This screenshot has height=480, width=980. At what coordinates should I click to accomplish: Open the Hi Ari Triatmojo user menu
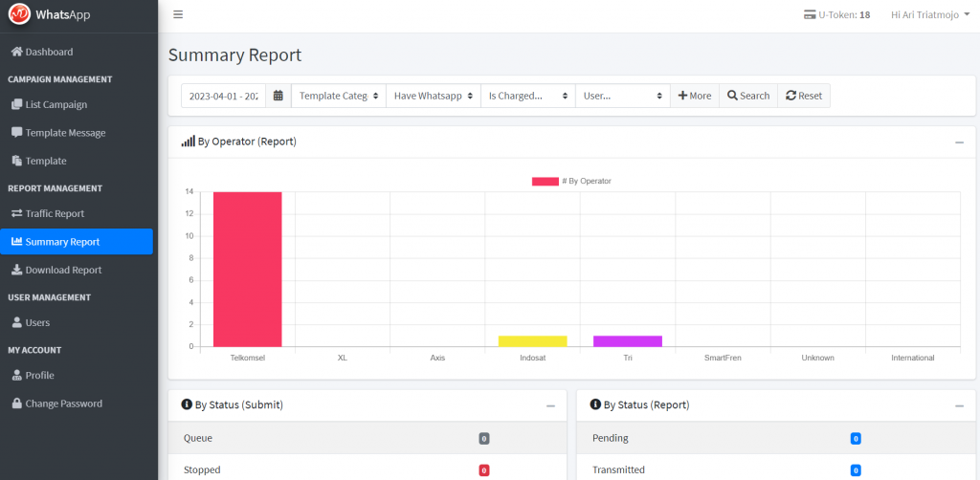pyautogui.click(x=930, y=14)
